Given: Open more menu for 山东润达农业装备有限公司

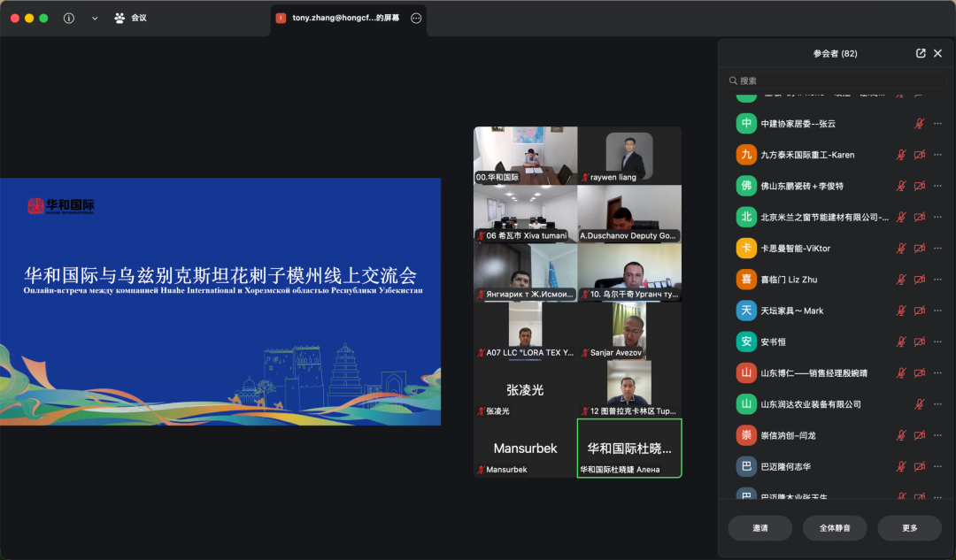Looking at the screenshot, I should 937,404.
